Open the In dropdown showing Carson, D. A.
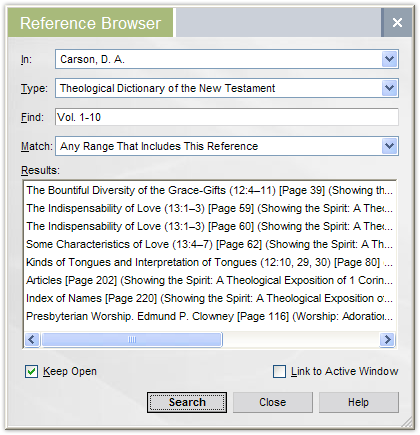Image resolution: width=420 pixels, height=435 pixels. 389,59
